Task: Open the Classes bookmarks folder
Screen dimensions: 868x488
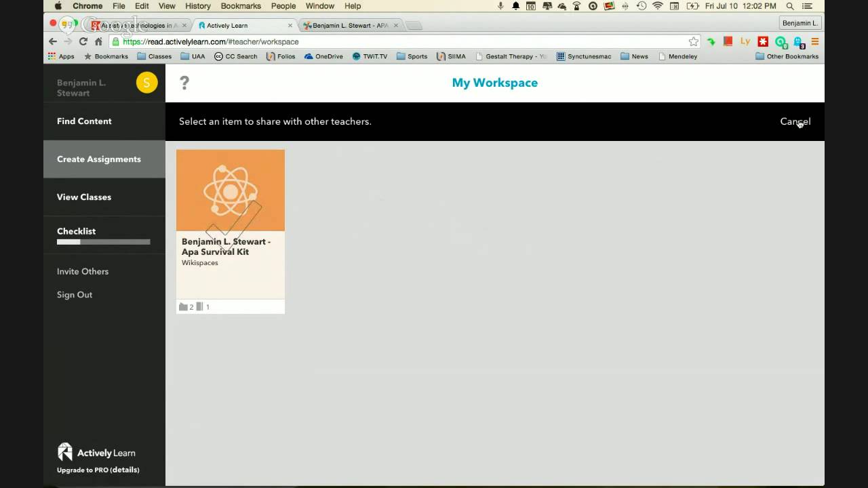Action: [154, 56]
